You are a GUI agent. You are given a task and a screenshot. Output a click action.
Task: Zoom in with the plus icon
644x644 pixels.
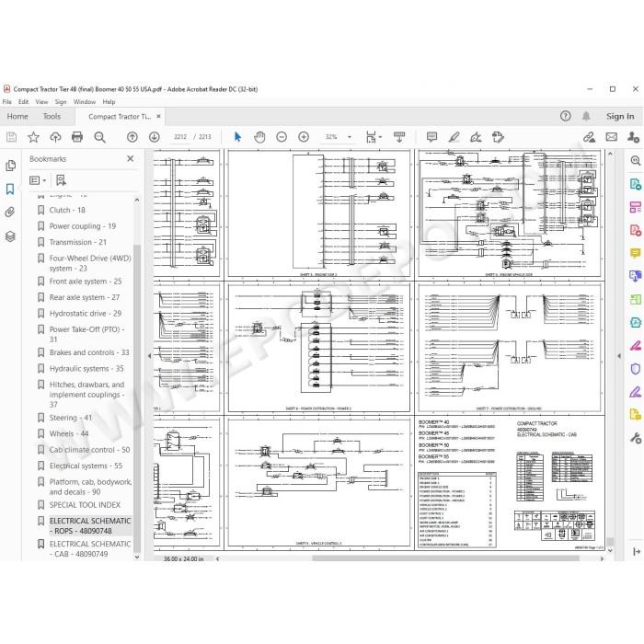(304, 137)
